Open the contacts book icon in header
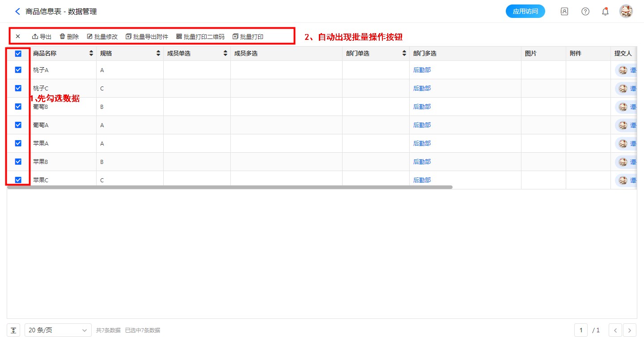Viewport: 644px width, 339px height. [564, 12]
